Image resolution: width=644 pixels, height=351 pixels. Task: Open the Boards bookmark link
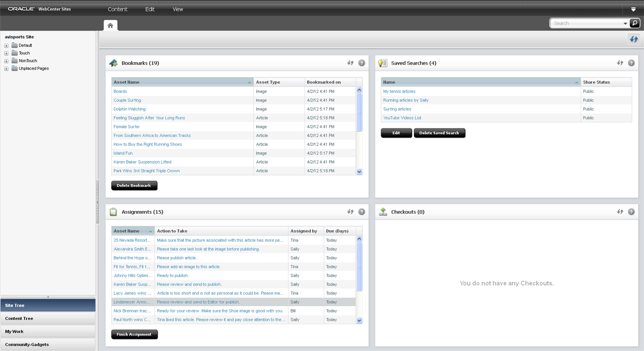click(120, 91)
